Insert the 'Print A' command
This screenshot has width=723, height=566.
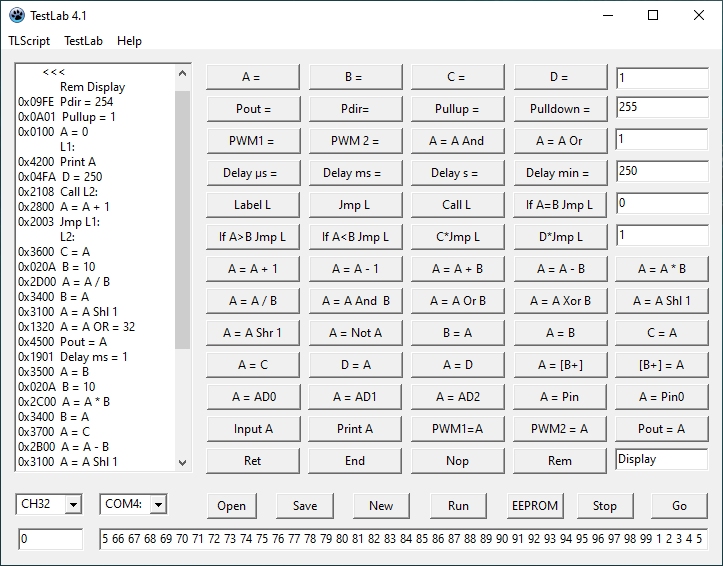click(355, 429)
